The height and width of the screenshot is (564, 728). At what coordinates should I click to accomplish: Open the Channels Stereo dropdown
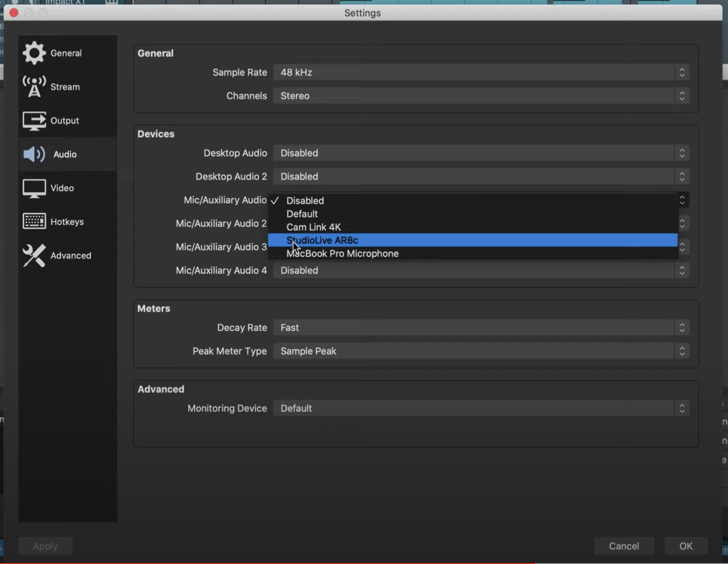(x=481, y=96)
